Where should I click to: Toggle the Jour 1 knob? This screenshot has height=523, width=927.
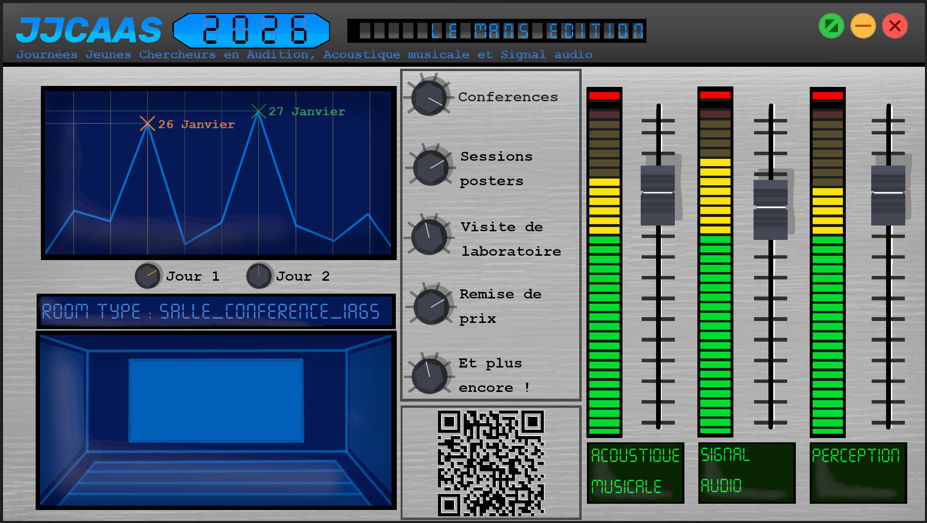tap(148, 276)
